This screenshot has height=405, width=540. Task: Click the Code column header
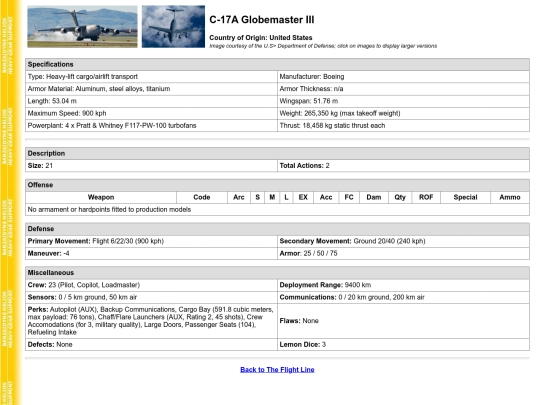coord(202,197)
